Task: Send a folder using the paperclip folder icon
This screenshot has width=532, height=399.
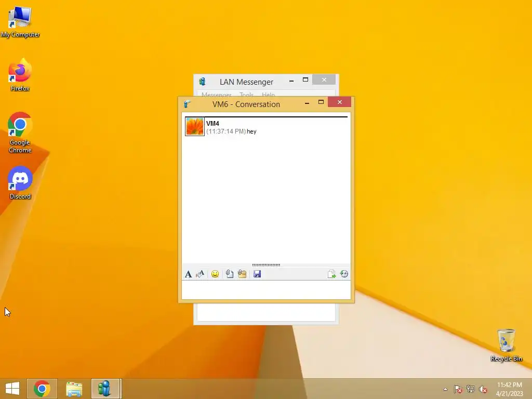Action: click(242, 274)
